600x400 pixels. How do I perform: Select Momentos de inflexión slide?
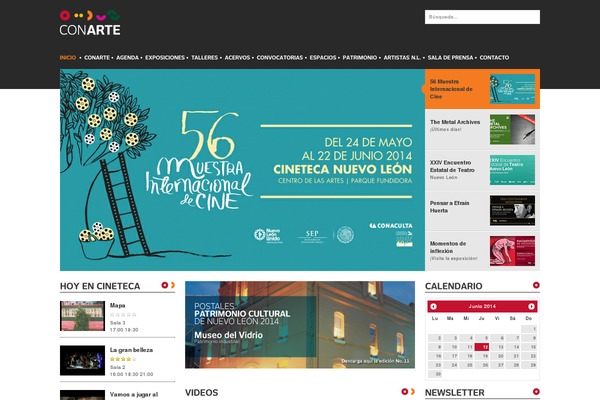482,251
